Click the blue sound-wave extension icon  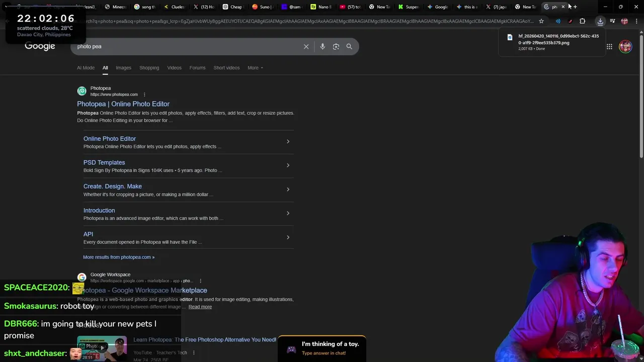tap(558, 21)
